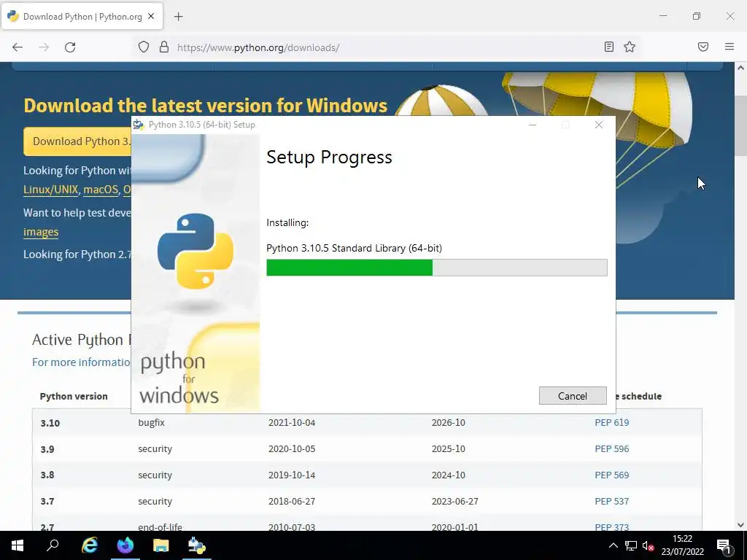Open the network status tray icon
Image resolution: width=747 pixels, height=560 pixels.
click(x=631, y=545)
